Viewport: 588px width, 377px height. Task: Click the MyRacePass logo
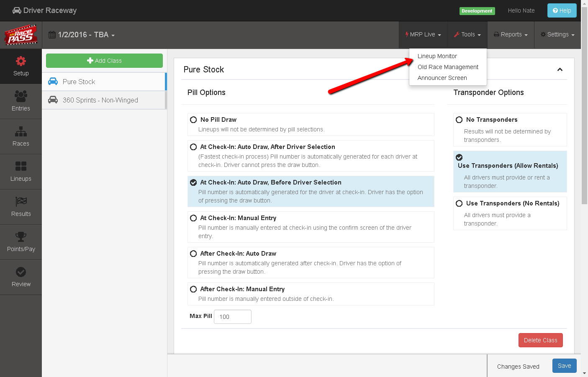click(21, 35)
